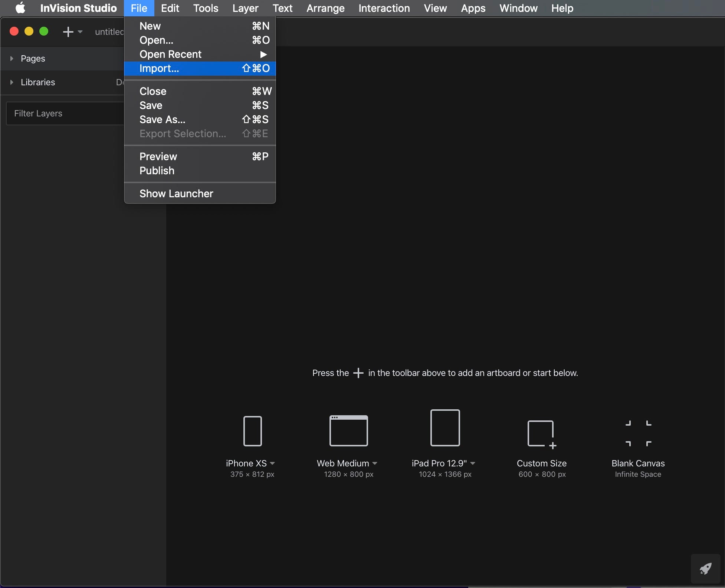The image size is (725, 588).
Task: Open the Apple menu
Action: [20, 8]
